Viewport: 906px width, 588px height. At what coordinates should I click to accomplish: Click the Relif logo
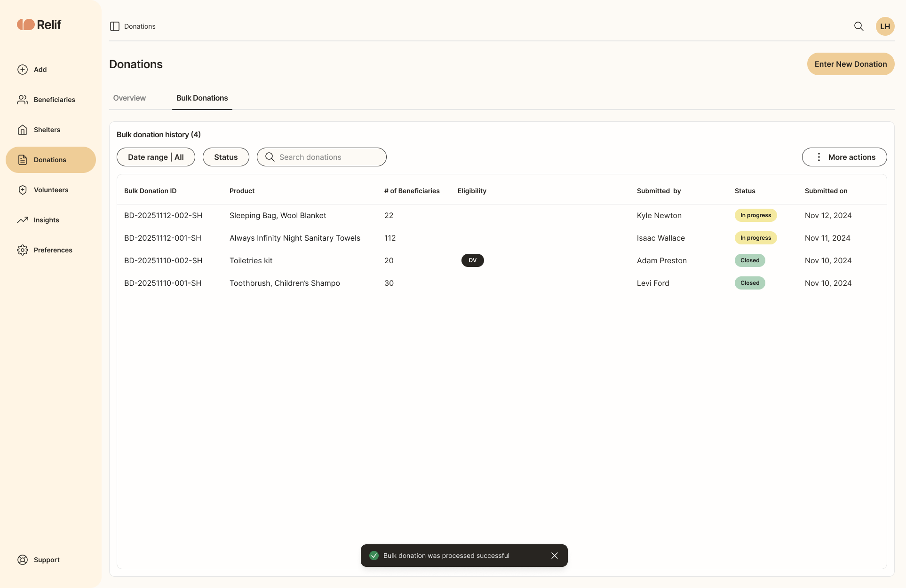pos(39,24)
